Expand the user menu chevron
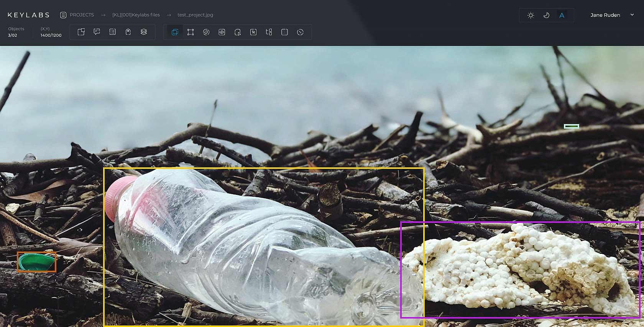Viewport: 644px width, 327px height. [632, 15]
